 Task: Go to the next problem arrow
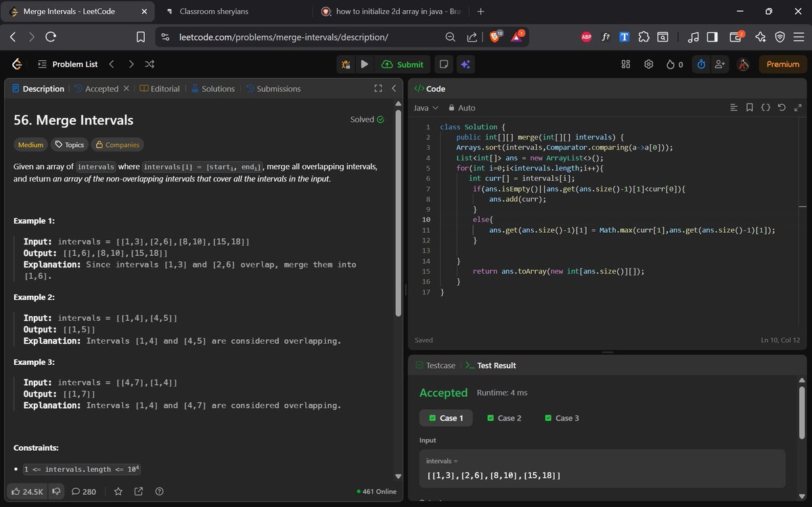pyautogui.click(x=131, y=64)
